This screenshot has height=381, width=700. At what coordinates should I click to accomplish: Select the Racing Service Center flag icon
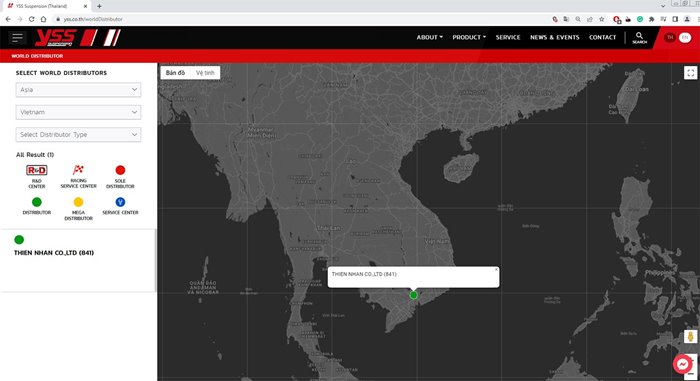(x=78, y=170)
